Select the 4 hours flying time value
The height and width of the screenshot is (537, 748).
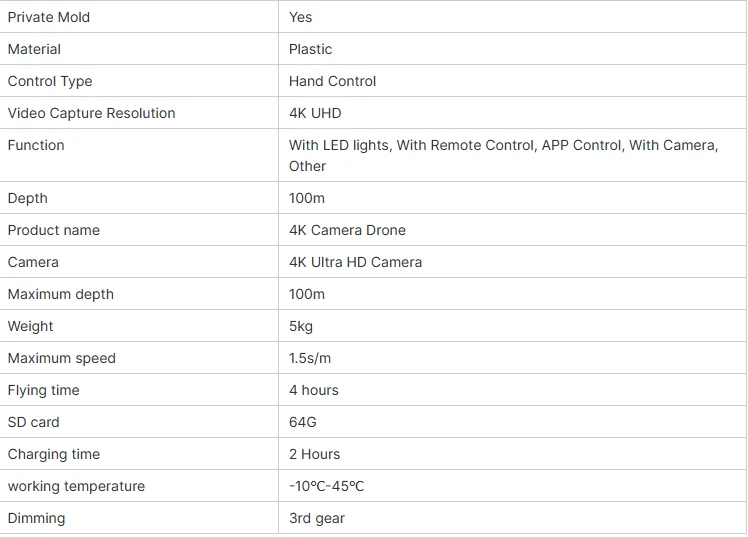314,390
